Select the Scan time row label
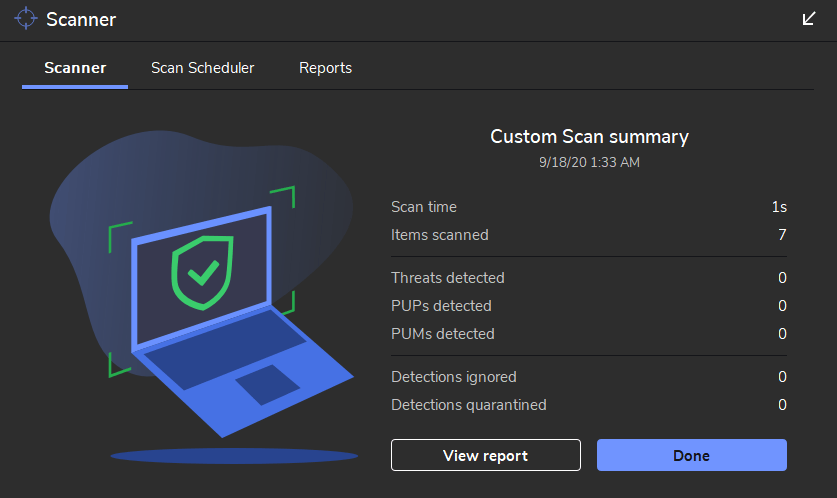837x498 pixels. coord(424,207)
